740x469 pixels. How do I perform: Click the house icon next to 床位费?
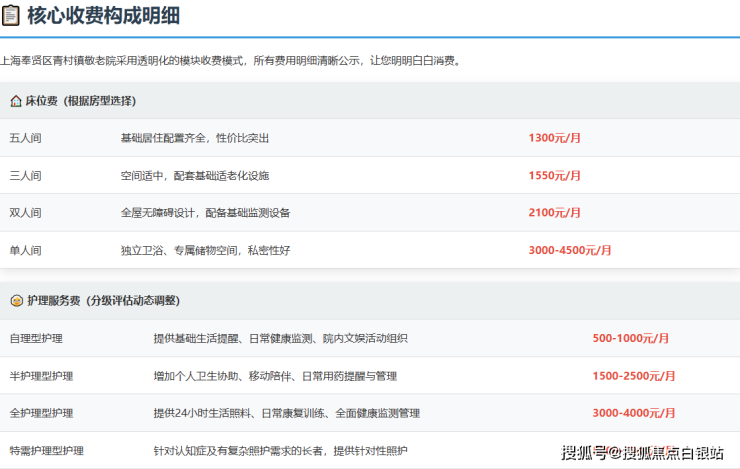tap(15, 101)
